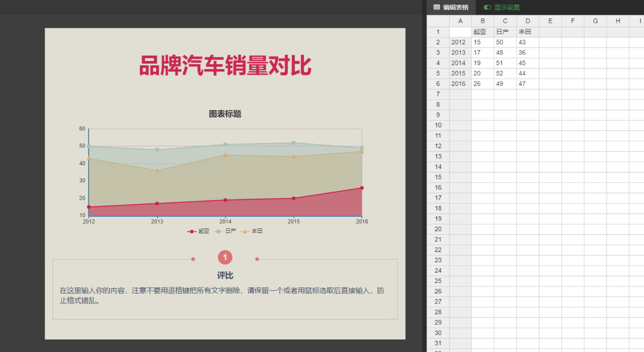Image resolution: width=644 pixels, height=352 pixels.
Task: Toggle the 显示设置 green switch on/off
Action: tap(488, 7)
